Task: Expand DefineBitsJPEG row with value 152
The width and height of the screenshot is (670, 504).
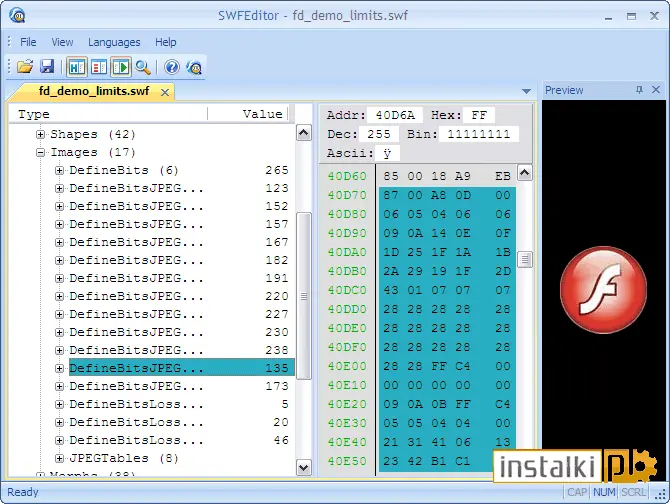Action: coord(59,206)
